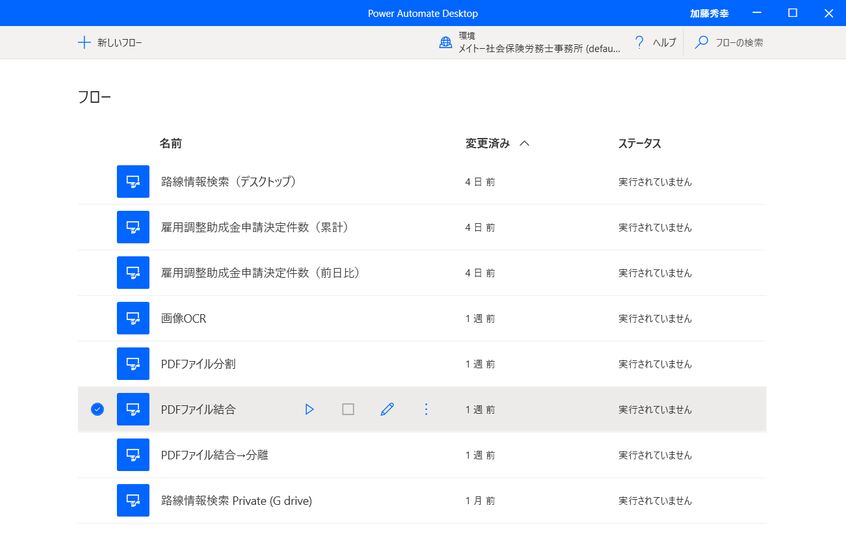Open the ヘルプ menu
The image size is (846, 553).
click(655, 43)
